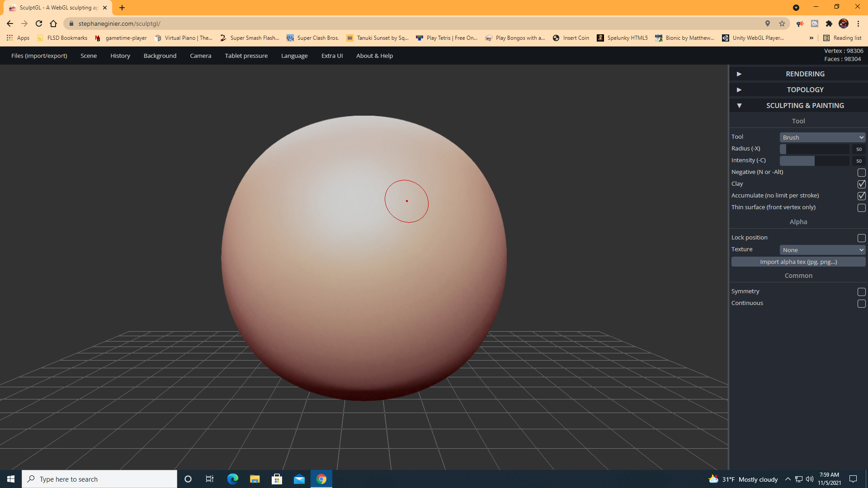Image resolution: width=868 pixels, height=488 pixels.
Task: Open the Scene menu
Action: pyautogui.click(x=89, y=56)
